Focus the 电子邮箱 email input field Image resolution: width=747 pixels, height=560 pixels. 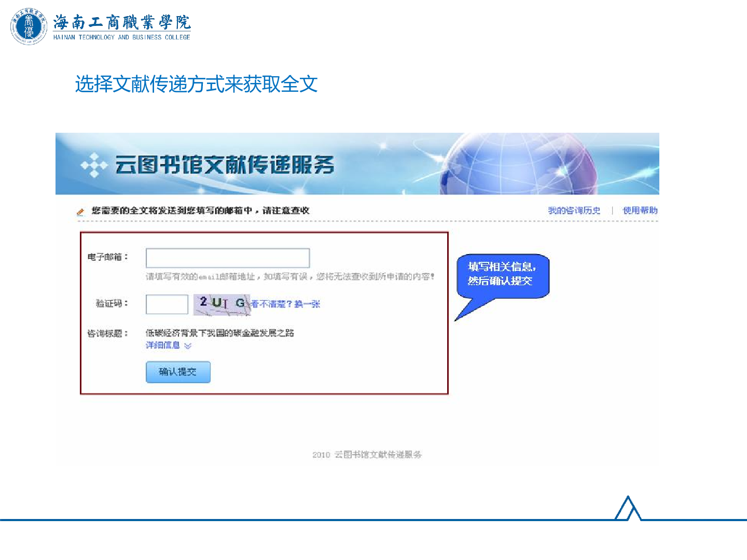click(228, 258)
